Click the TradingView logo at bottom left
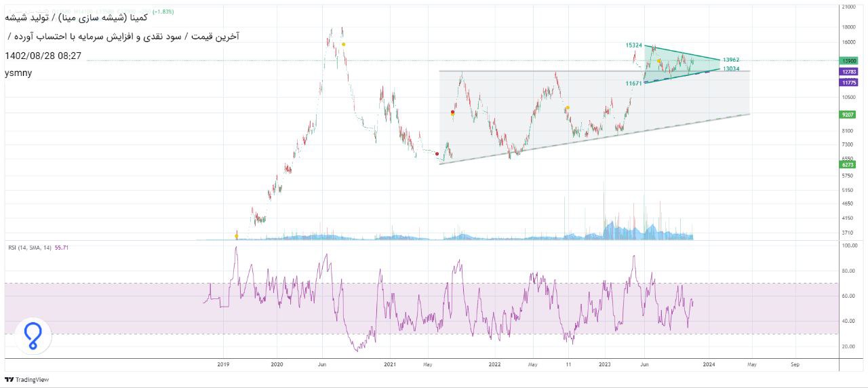868x388 pixels. click(28, 379)
